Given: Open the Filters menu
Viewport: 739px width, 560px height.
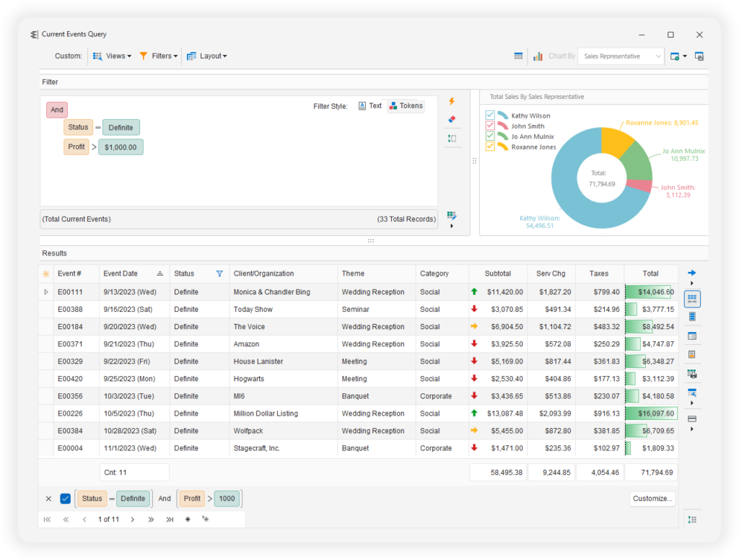Looking at the screenshot, I should point(158,56).
